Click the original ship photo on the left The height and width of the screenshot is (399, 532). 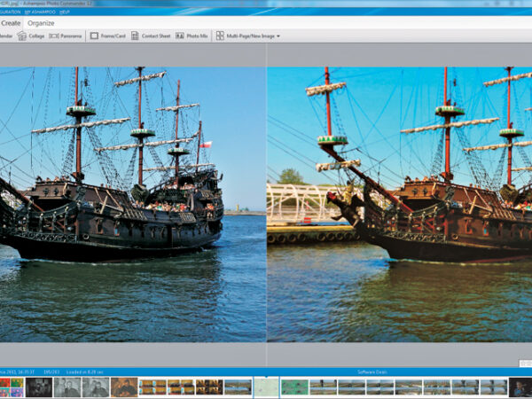133,204
